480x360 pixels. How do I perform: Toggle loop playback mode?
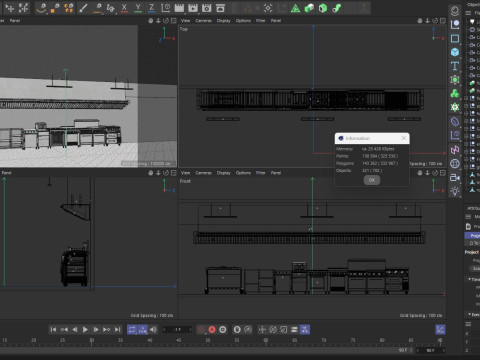tap(132, 330)
